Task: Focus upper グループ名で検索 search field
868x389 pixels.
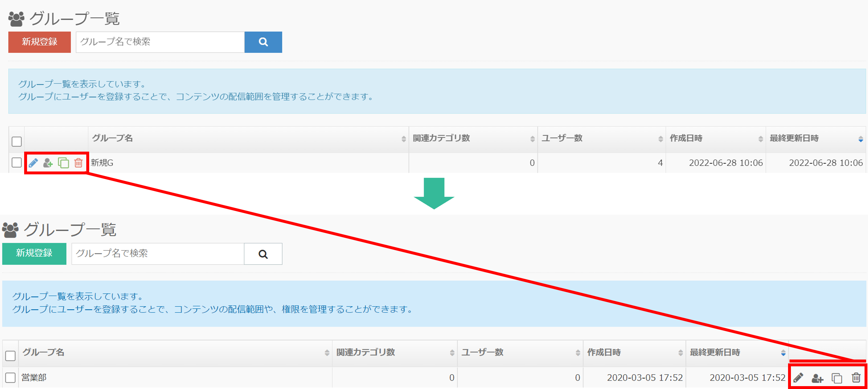Action: coord(160,42)
